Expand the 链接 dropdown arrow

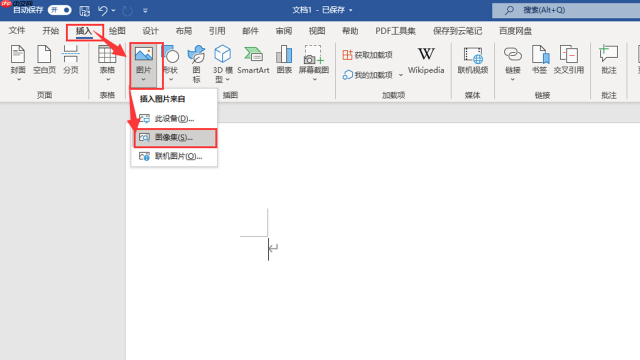[x=513, y=80]
